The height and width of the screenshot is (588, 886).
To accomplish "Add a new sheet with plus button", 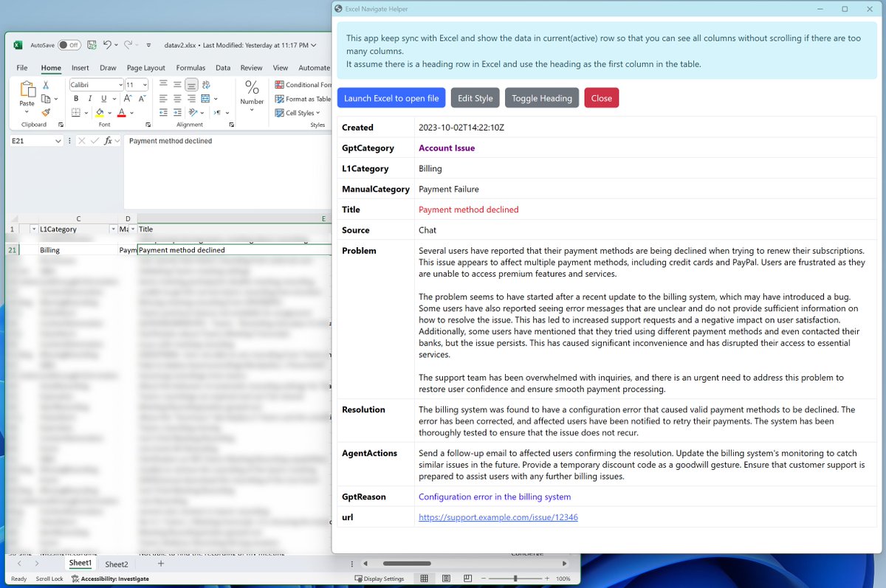I will [x=160, y=564].
